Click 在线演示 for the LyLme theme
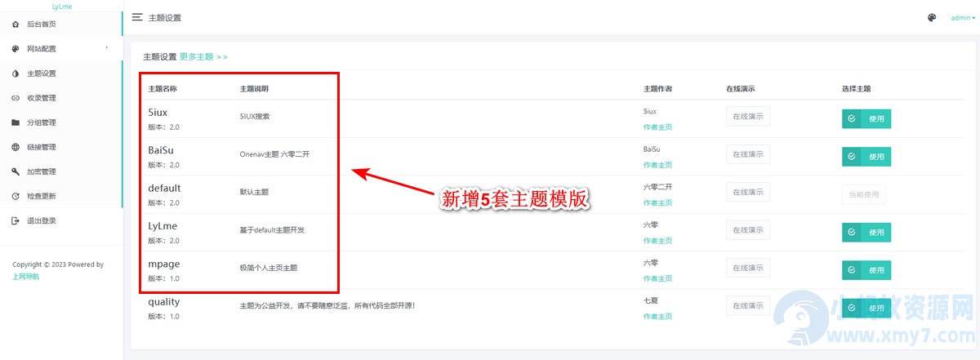This screenshot has width=980, height=360. [x=748, y=229]
